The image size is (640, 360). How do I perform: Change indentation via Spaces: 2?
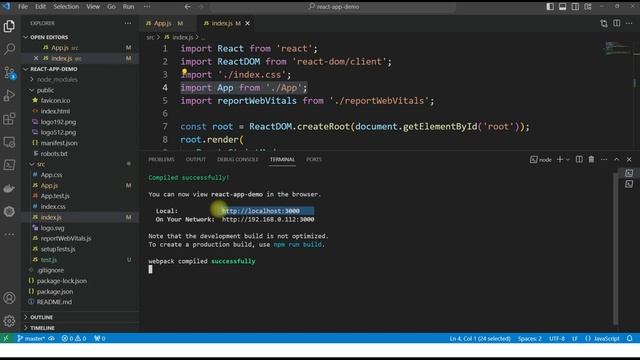530,338
